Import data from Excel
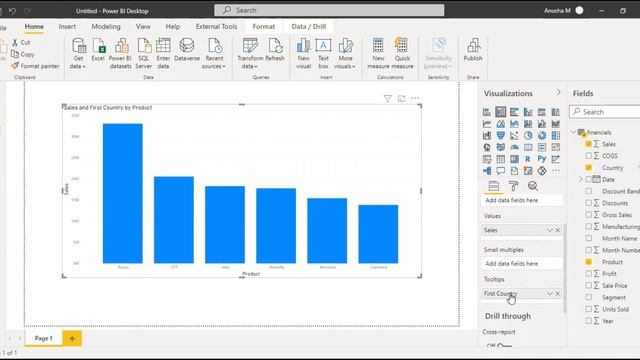The height and width of the screenshot is (360, 640). point(98,50)
